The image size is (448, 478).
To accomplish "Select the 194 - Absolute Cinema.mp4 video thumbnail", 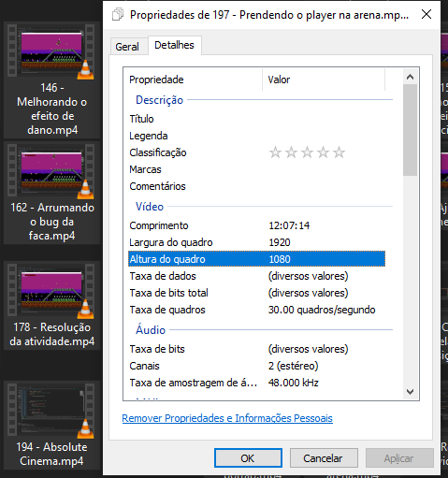I will (x=51, y=410).
